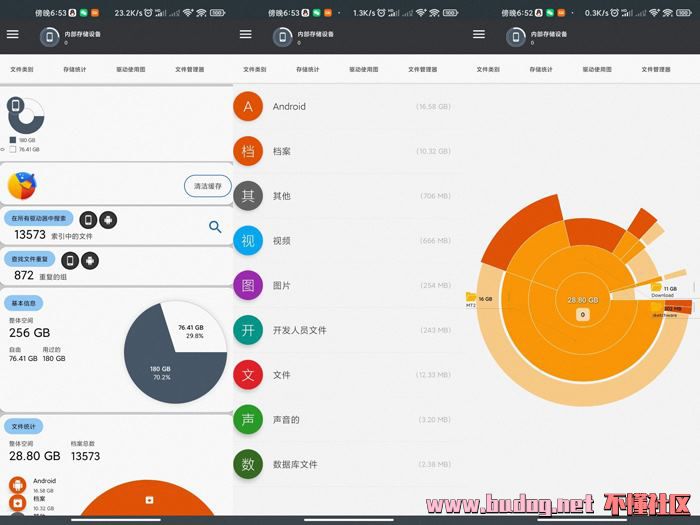Select phone icon in duplicate finder card
Screen dimensions: 700x525
70,260
